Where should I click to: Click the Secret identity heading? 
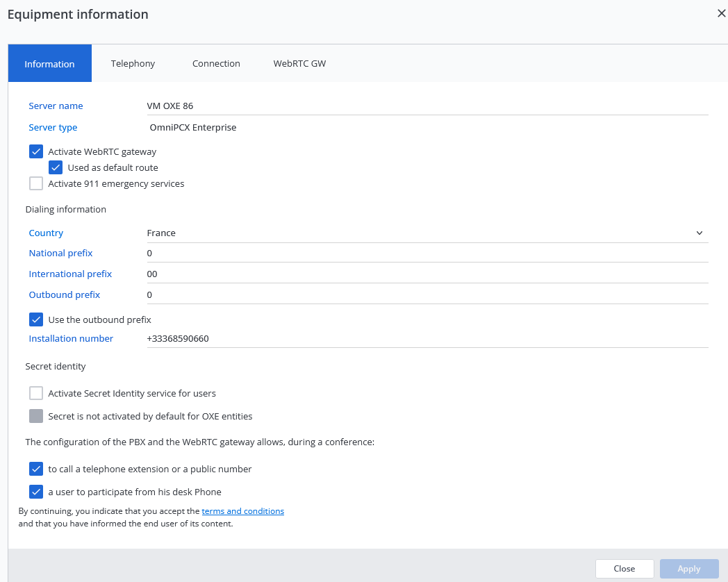(x=56, y=367)
